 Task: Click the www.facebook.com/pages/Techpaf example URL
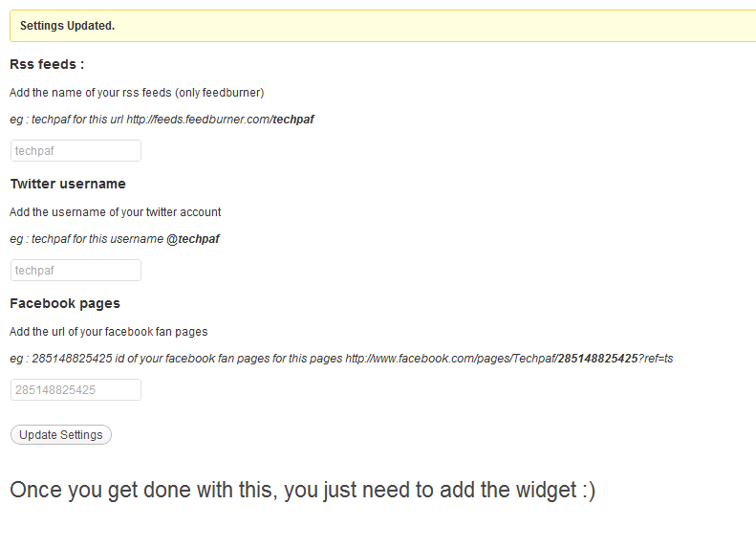[509, 359]
